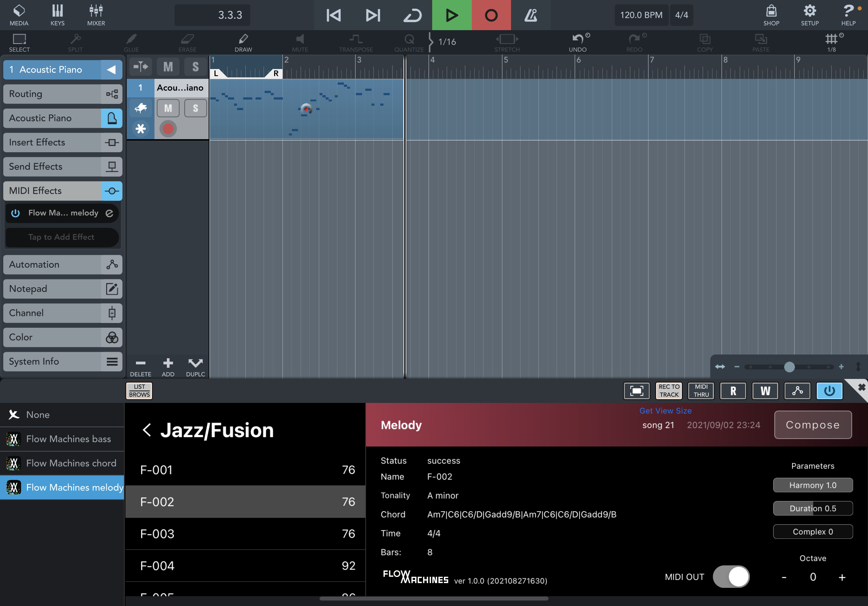Screen dimensions: 868x606
Task: Expand the Insert Effects section
Action: coord(63,142)
